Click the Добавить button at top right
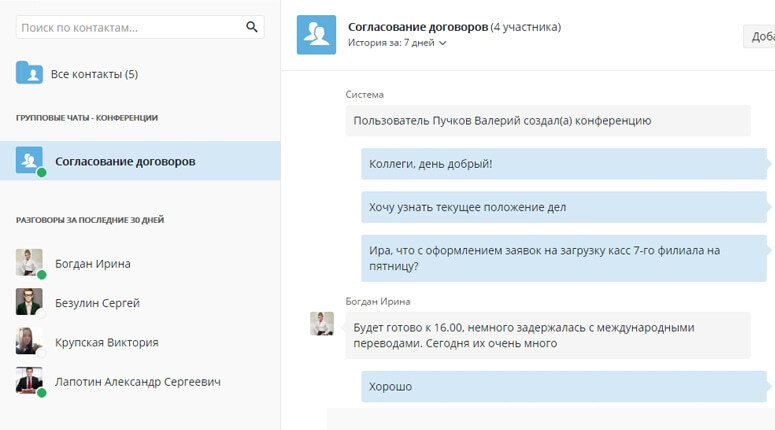This screenshot has height=430, width=775. (760, 37)
